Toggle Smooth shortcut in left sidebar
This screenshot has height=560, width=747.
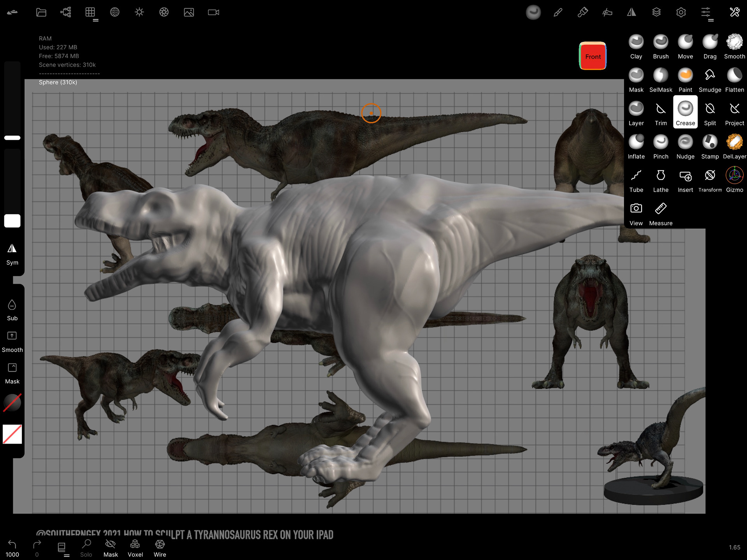[x=12, y=342]
